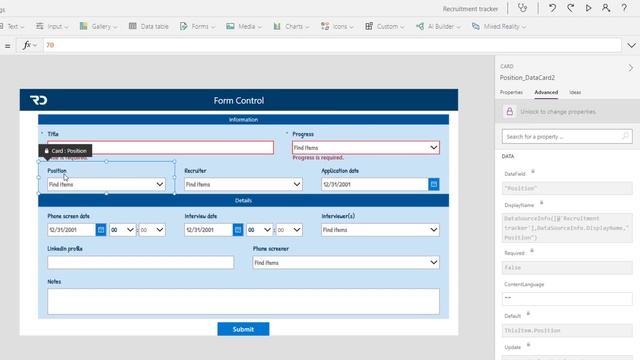Undo the last action
This screenshot has width=640, height=360.
(552, 8)
